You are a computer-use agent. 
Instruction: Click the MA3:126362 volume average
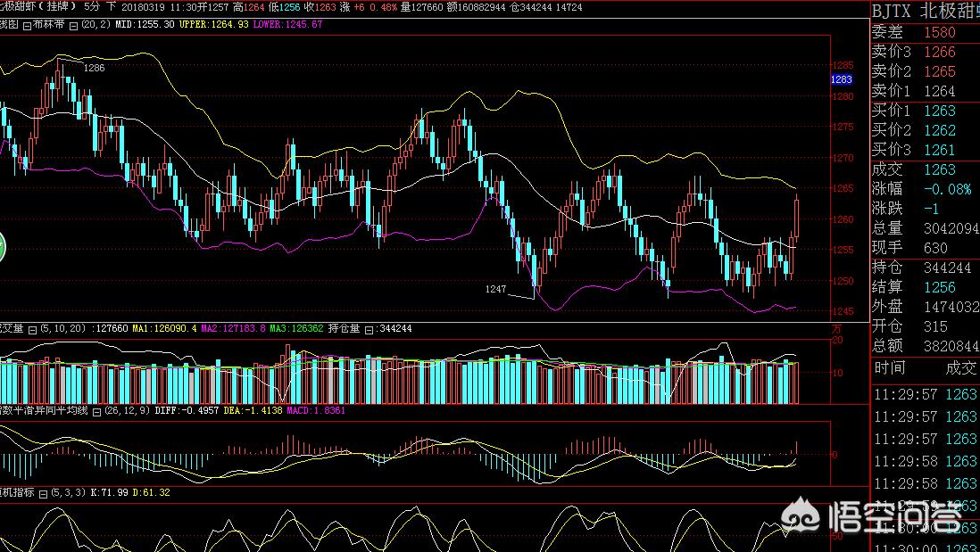click(296, 328)
